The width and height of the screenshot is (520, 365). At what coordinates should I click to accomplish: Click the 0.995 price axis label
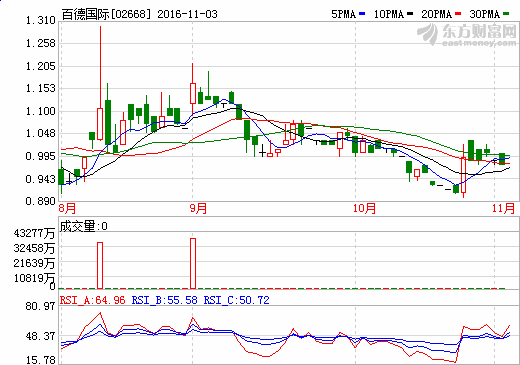coord(41,156)
